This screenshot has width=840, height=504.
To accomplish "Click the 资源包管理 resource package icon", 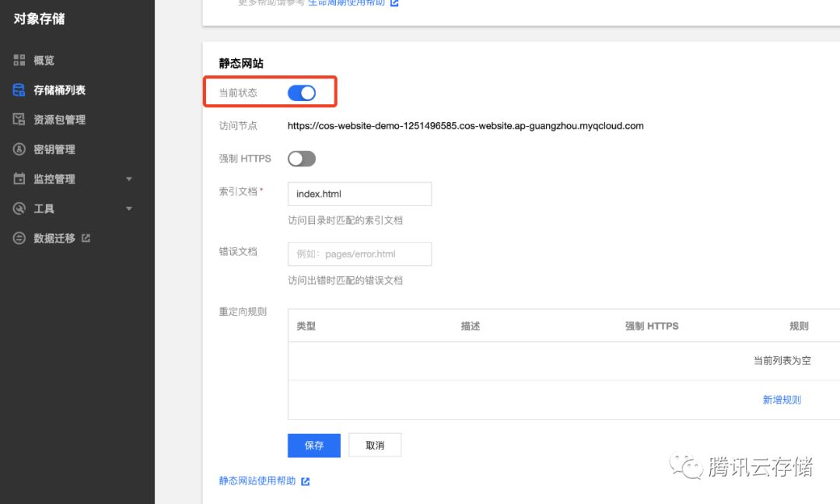I will (19, 120).
